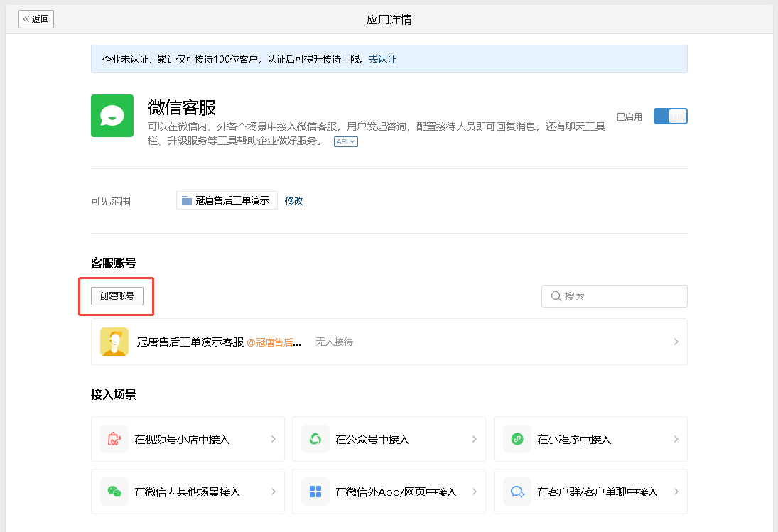Expand chevron on 在微信外App/网页中接入
Image resolution: width=778 pixels, height=532 pixels.
coord(475,492)
